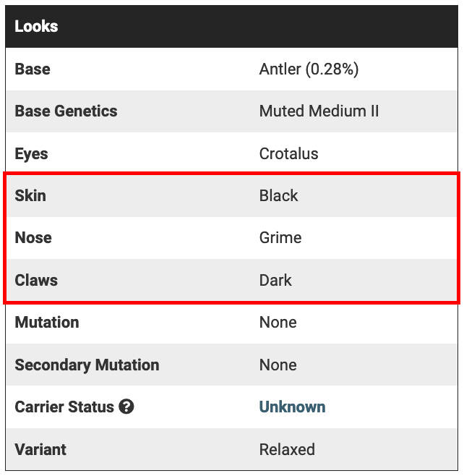Viewport: 464px width, 476px height.
Task: Click the Relaxed variant value
Action: tap(287, 449)
